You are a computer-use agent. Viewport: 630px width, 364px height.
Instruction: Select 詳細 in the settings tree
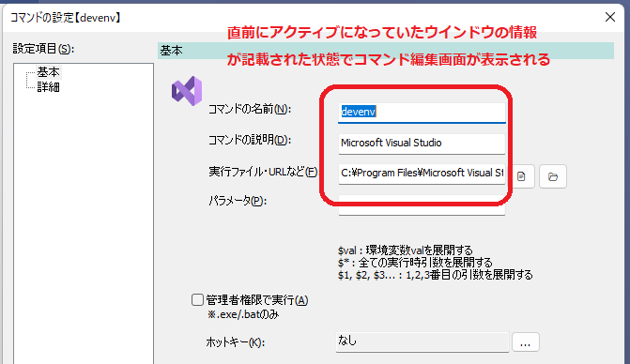point(48,87)
